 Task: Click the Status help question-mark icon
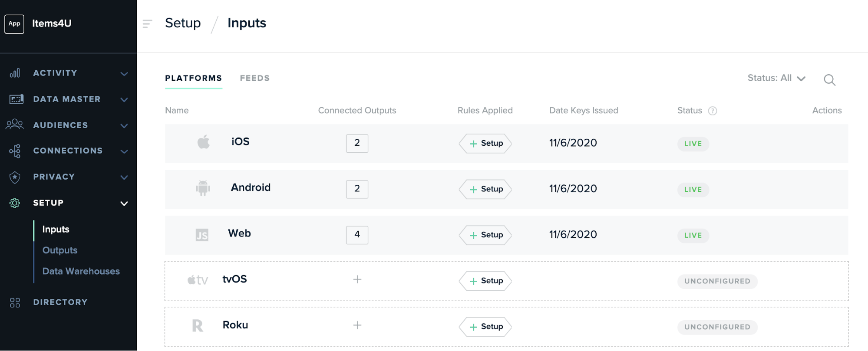(x=713, y=111)
